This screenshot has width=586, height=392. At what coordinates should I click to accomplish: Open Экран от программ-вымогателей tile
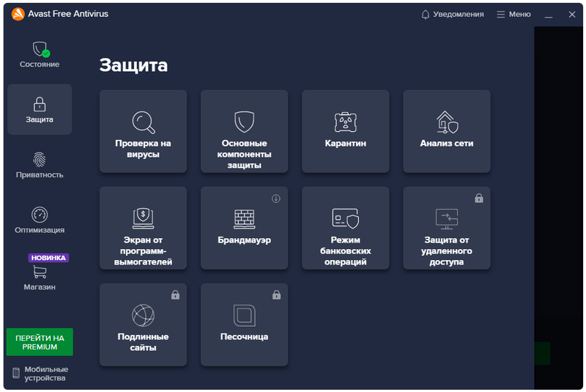click(143, 228)
